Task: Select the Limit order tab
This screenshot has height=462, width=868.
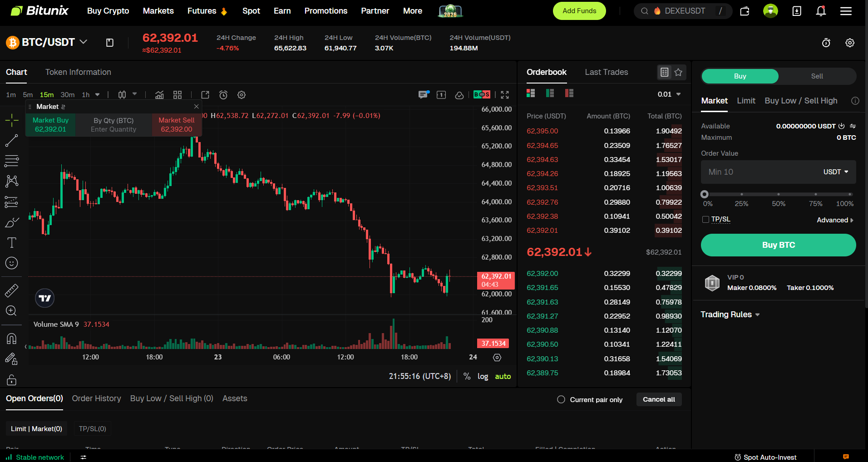Action: tap(746, 101)
